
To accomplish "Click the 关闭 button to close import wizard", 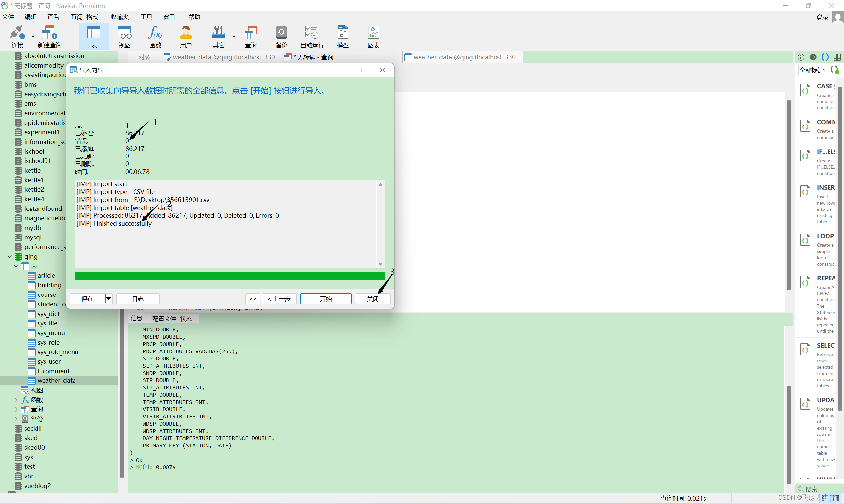I will (x=372, y=298).
